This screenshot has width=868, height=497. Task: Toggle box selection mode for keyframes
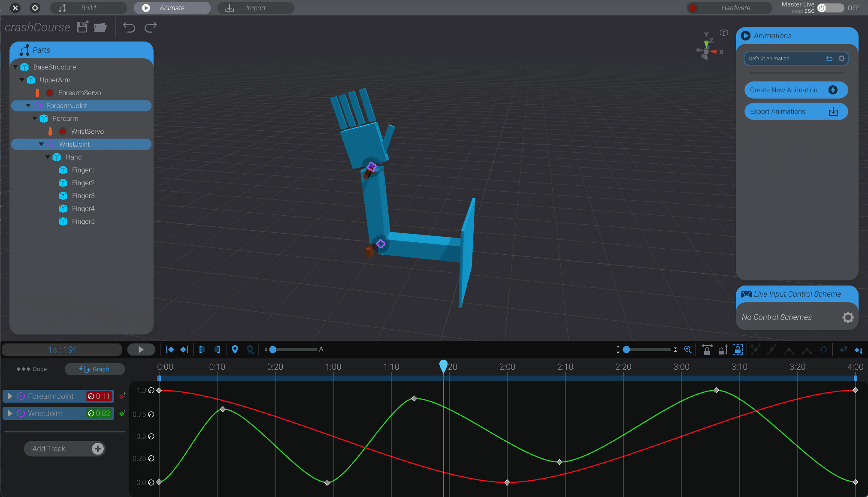tap(738, 350)
